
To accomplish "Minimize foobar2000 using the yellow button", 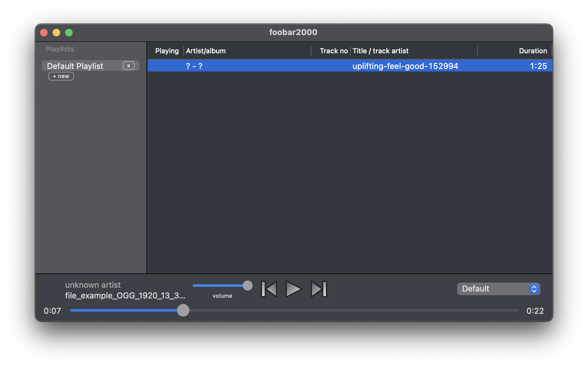I will (x=56, y=33).
